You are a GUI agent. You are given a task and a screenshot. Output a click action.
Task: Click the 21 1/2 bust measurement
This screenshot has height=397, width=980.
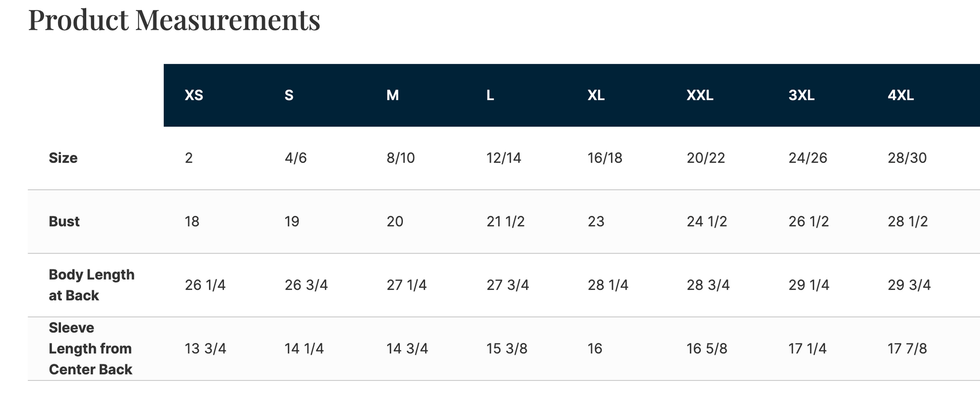tap(505, 221)
